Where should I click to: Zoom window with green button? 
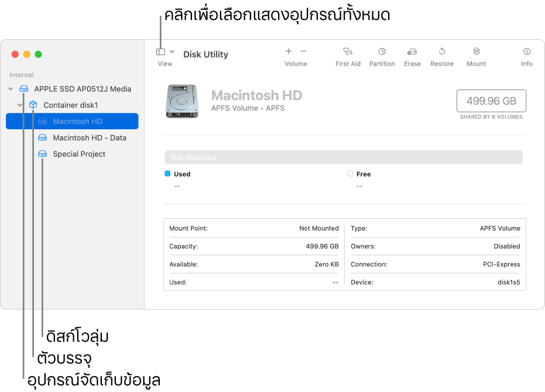click(39, 54)
